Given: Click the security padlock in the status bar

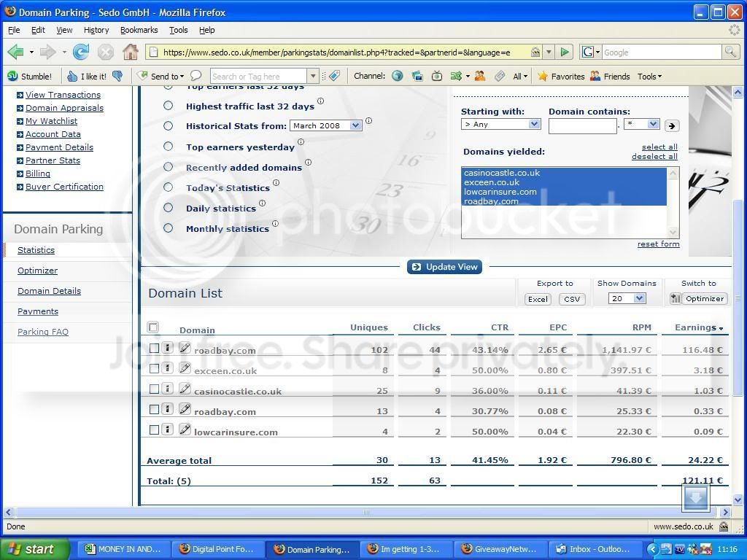Looking at the screenshot, I should (724, 526).
